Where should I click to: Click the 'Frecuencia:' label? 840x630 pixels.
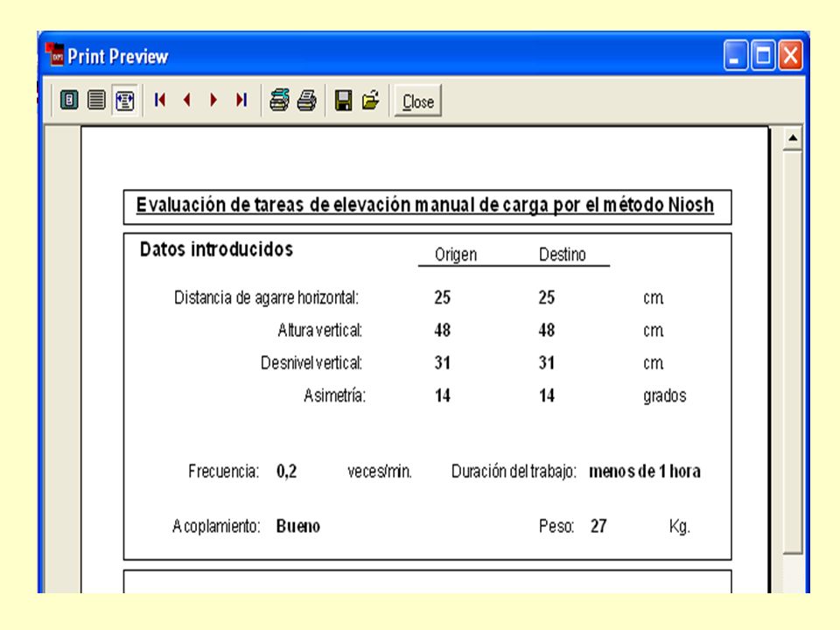click(223, 472)
